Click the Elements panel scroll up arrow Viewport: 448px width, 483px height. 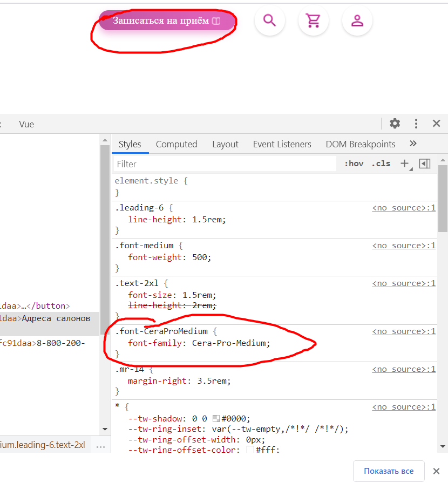click(105, 140)
